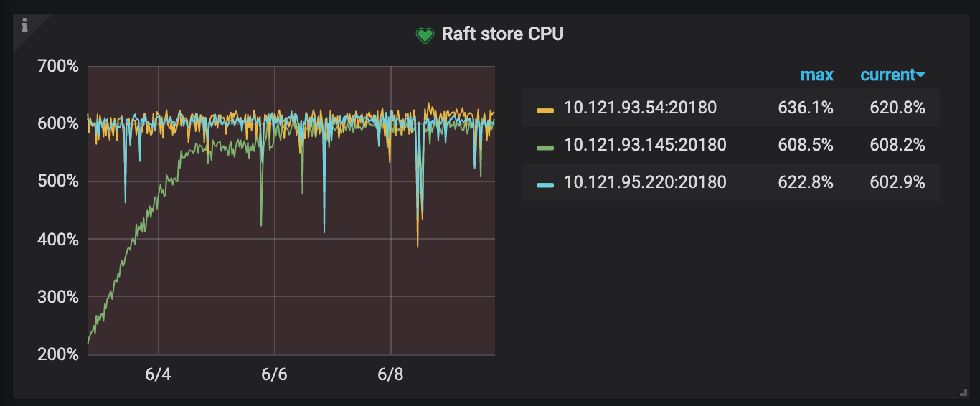
Task: Toggle the 10.121.93.54:20180 series in legend
Action: click(640, 108)
